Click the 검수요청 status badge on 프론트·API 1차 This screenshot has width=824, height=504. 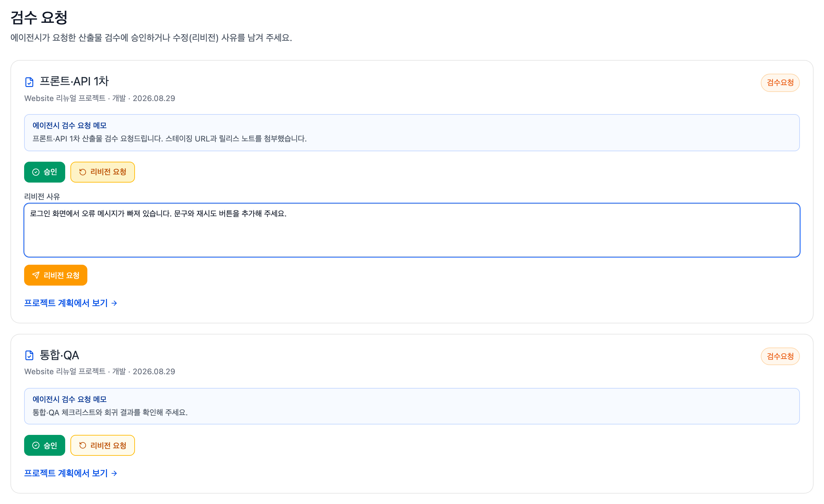pos(780,82)
